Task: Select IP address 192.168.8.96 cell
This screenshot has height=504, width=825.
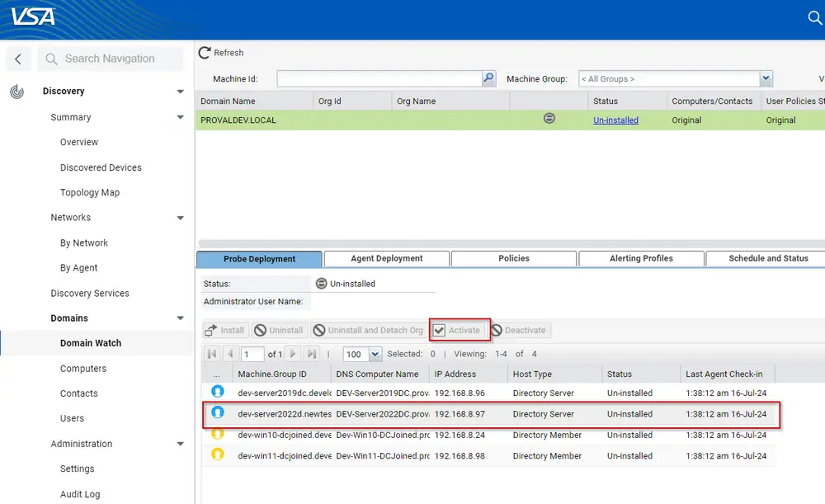Action: [x=460, y=393]
